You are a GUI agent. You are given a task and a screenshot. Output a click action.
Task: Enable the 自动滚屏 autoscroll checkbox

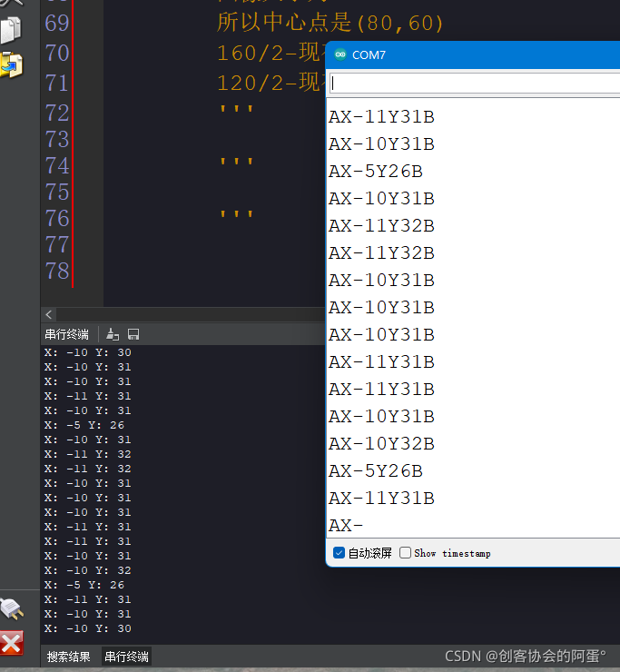339,553
